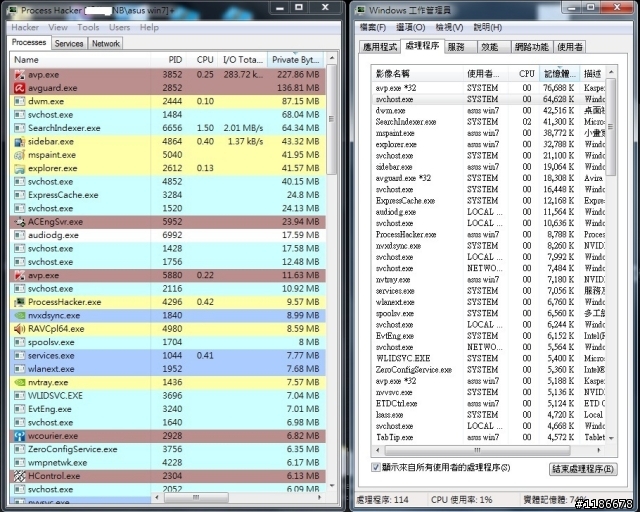Screen dimensions: 640x512
Task: Click the RAVCpl64.exe speaker icon
Action: coord(19,329)
